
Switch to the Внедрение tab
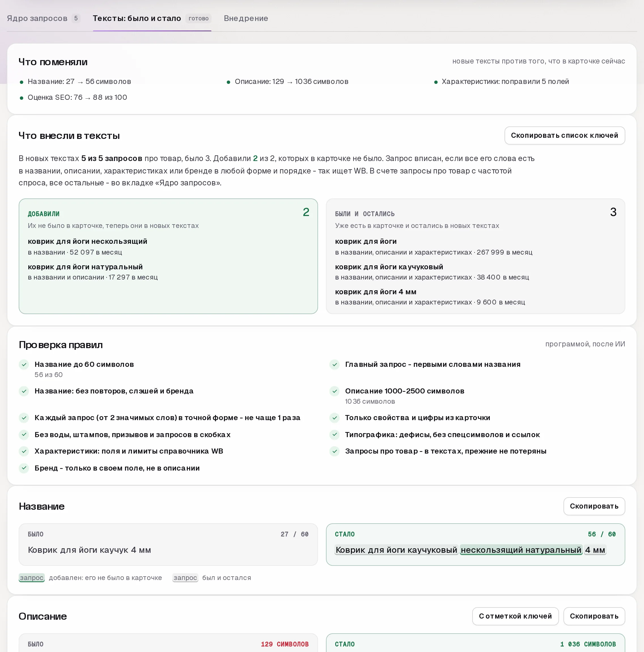pyautogui.click(x=246, y=18)
